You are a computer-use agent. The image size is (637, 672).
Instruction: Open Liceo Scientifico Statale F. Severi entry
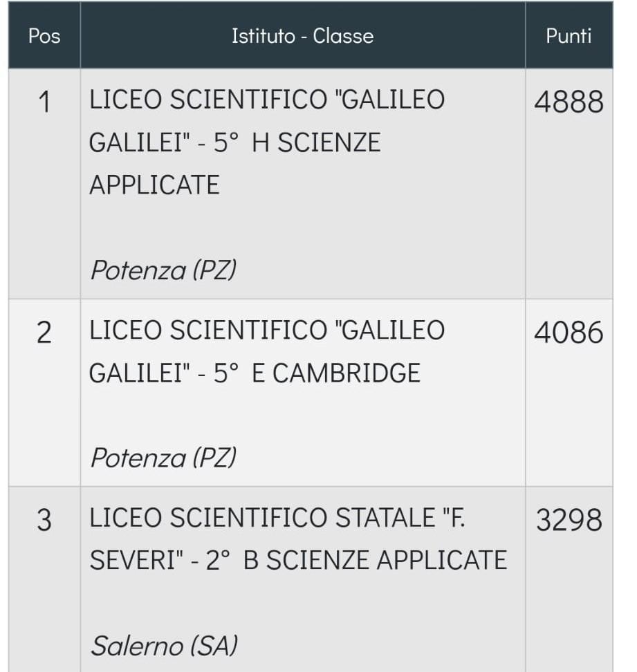303,579
